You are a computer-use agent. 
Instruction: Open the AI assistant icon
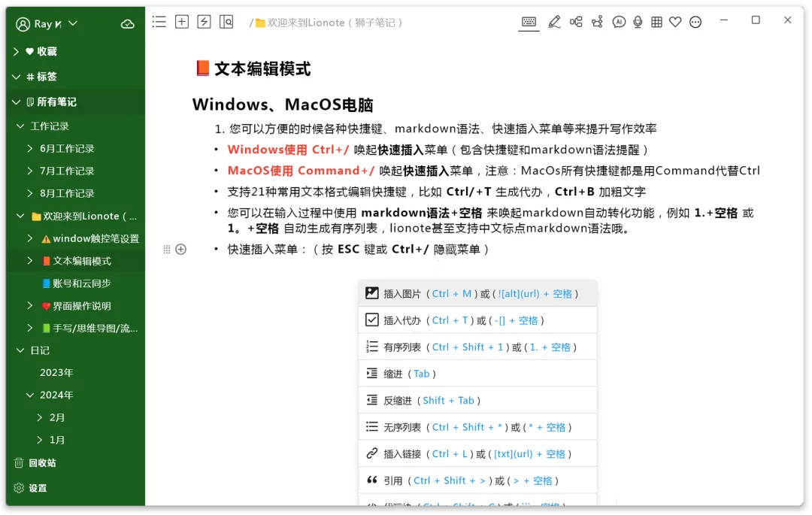click(x=618, y=22)
